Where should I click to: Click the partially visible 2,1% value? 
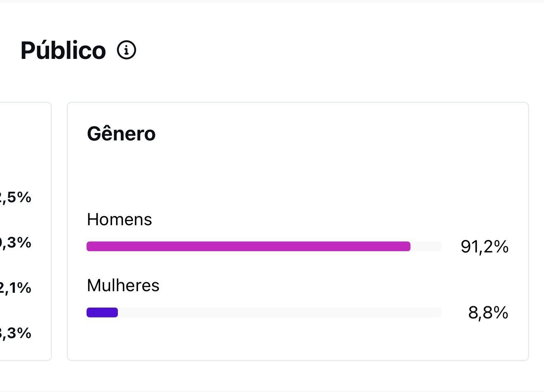[x=16, y=288]
